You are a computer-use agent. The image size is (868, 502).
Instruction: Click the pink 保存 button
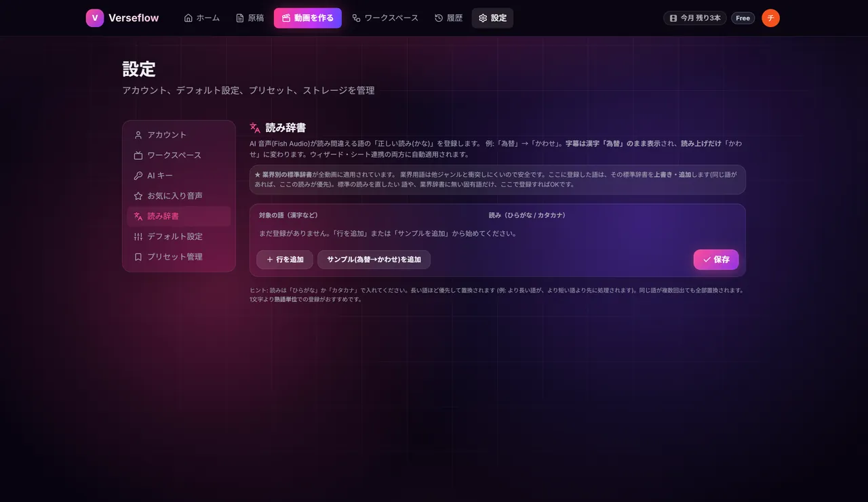(716, 259)
